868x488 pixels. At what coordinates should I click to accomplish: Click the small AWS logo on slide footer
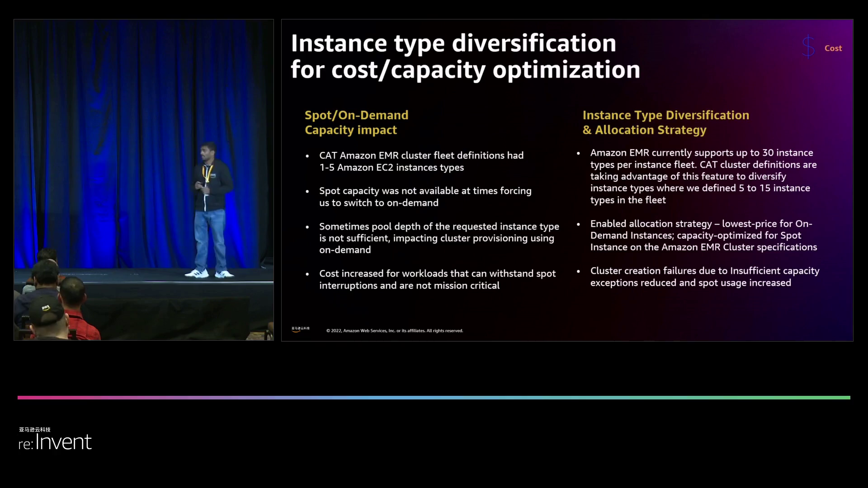300,329
